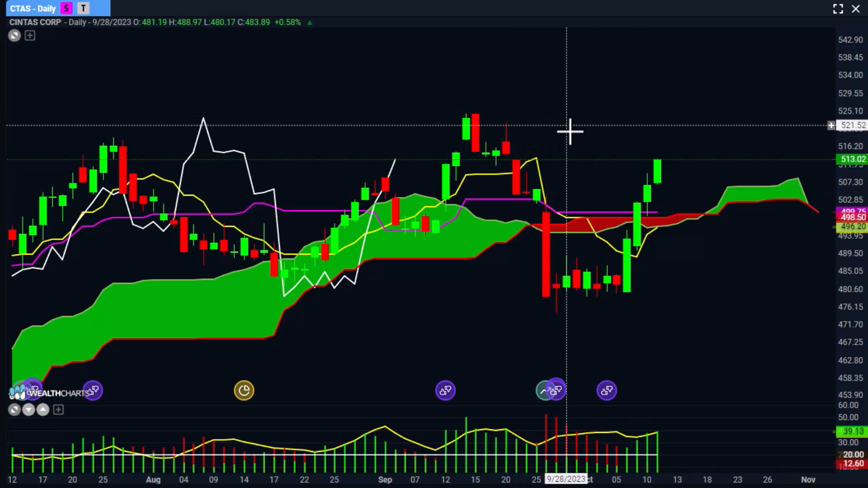Add an indicator with the plus on the volume pane

coord(58,410)
